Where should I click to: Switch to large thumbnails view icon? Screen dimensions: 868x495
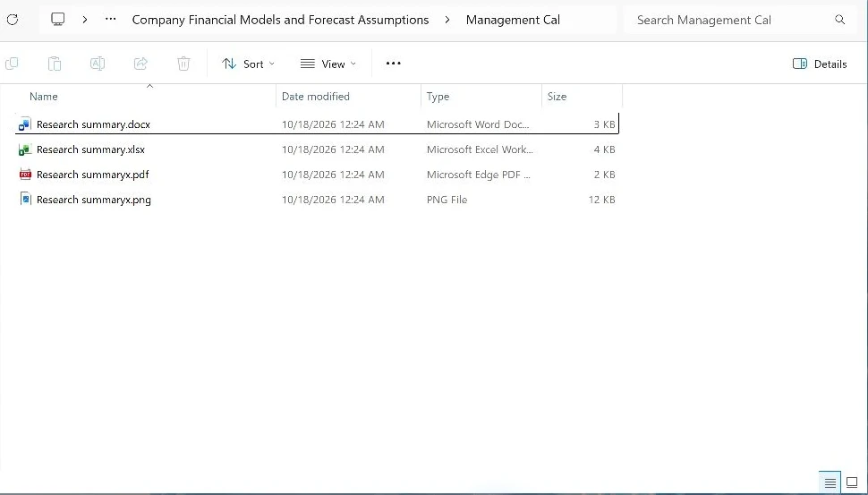coord(852,482)
